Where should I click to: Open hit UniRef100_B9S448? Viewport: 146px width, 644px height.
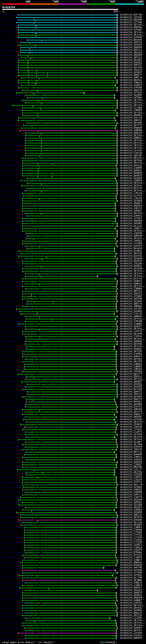click(131, 20)
